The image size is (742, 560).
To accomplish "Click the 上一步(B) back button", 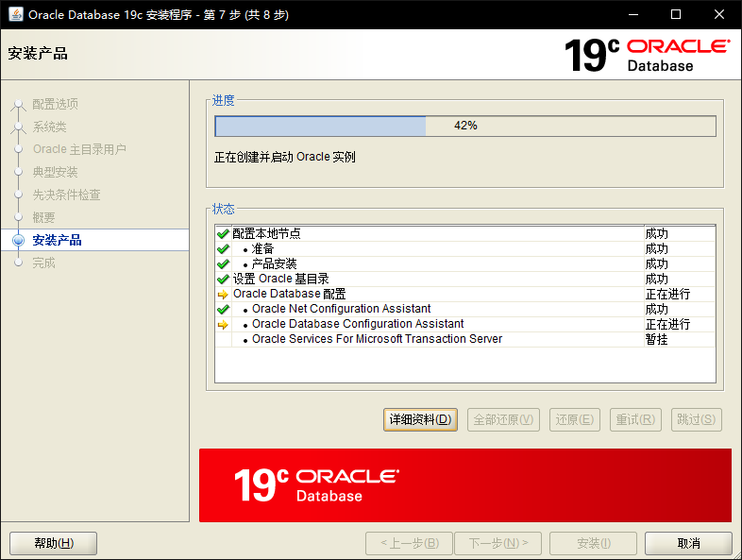I will [x=410, y=543].
